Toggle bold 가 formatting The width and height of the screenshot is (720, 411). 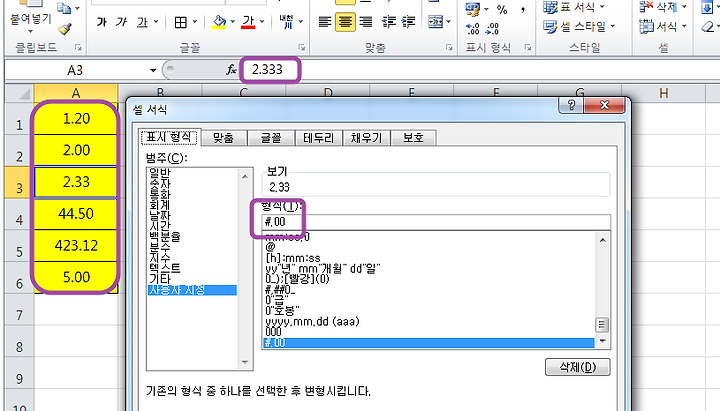(101, 22)
